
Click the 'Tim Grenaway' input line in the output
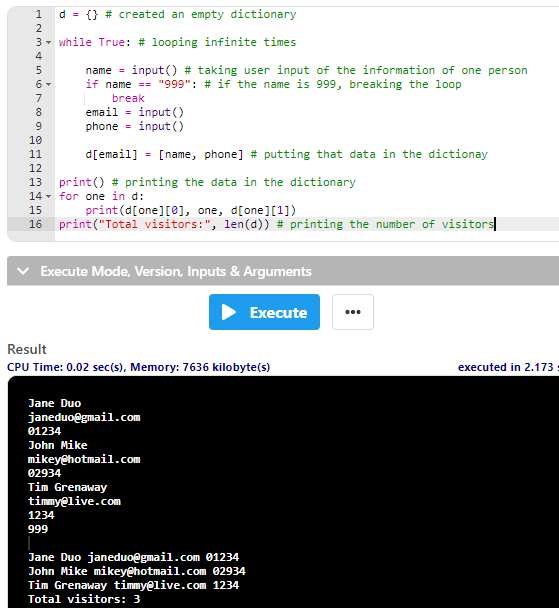[x=67, y=487]
